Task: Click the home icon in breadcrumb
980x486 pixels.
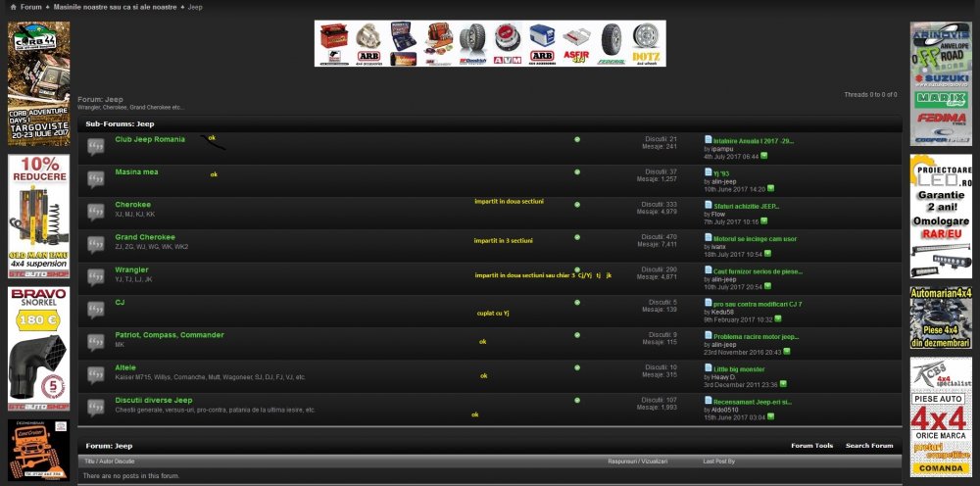Action: [x=12, y=7]
